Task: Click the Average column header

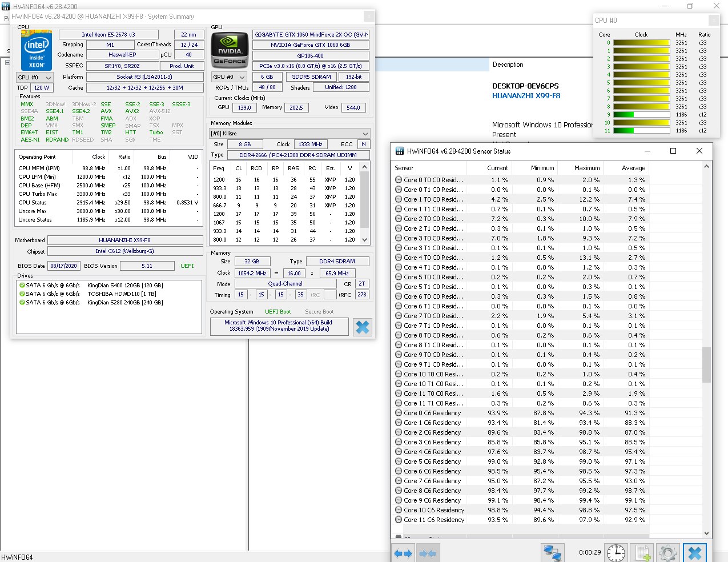Action: click(626, 168)
